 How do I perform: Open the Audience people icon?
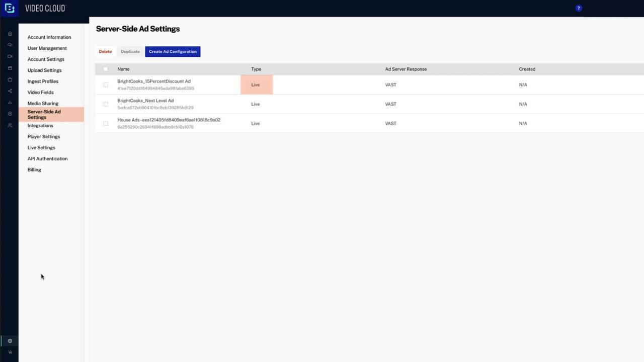point(10,125)
